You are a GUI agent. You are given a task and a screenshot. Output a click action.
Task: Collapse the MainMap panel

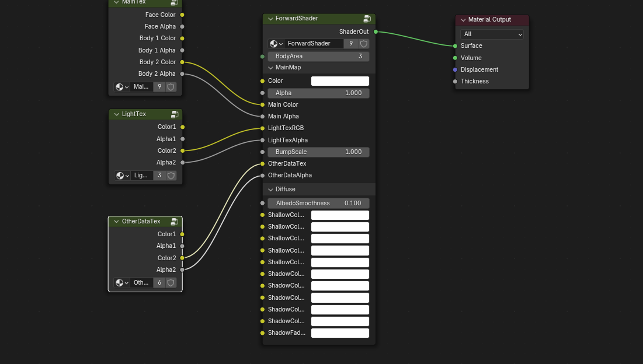pos(270,68)
